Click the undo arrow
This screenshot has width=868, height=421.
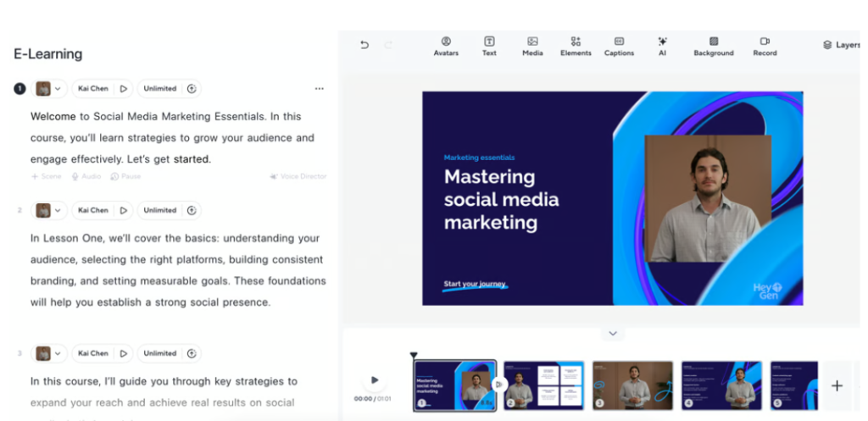(x=364, y=45)
